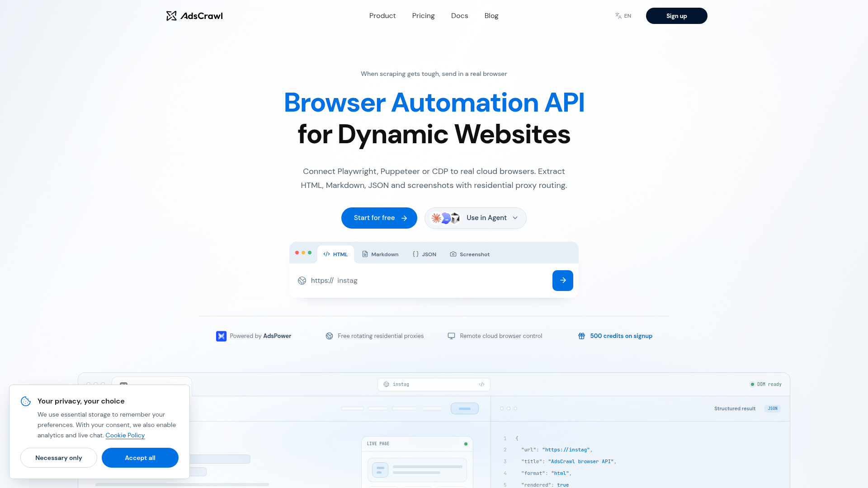Click the Start for free button
Image resolution: width=868 pixels, height=488 pixels.
[379, 218]
